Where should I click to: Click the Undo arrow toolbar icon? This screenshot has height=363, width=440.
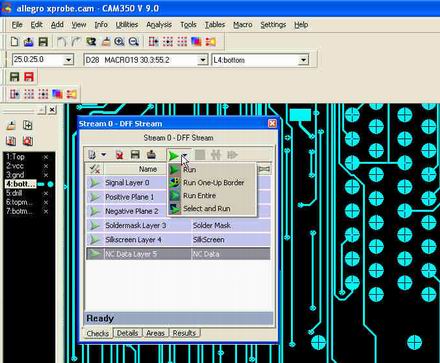click(x=61, y=42)
